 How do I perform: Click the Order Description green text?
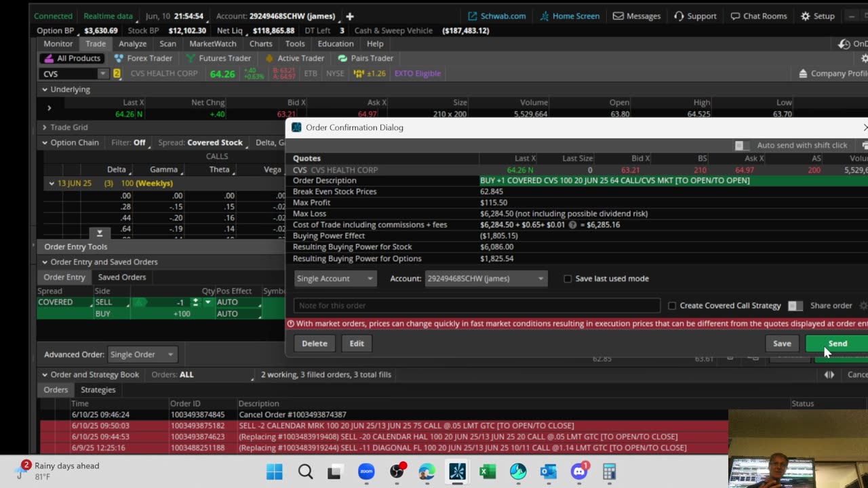[614, 181]
